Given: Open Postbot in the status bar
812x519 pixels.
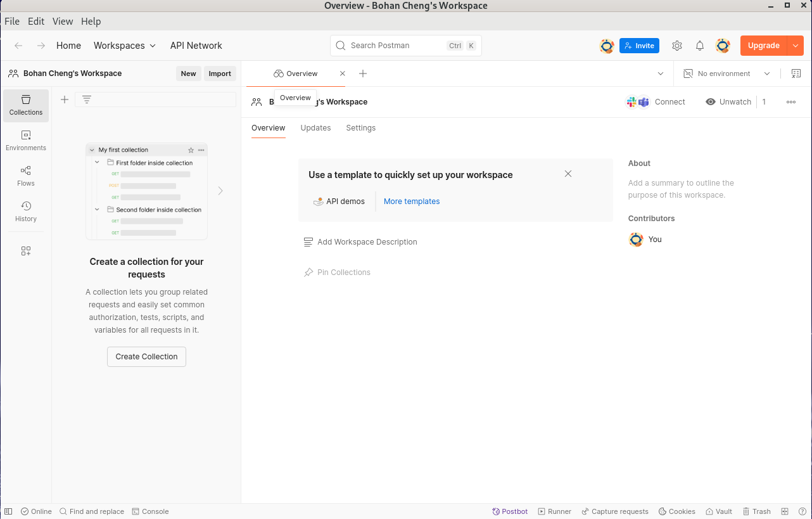Looking at the screenshot, I should pos(510,511).
